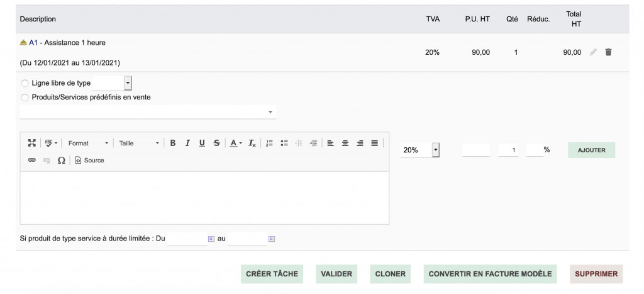Edit the A1 Assistance line

(x=593, y=52)
